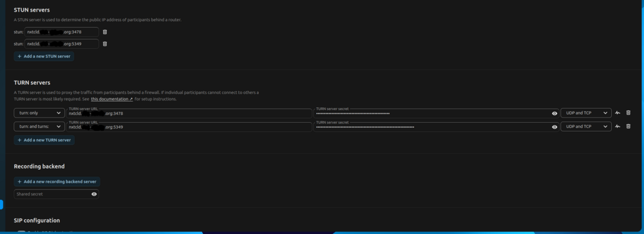The width and height of the screenshot is (644, 234).
Task: Edit the STUN server field ending :3478
Action: tap(62, 32)
